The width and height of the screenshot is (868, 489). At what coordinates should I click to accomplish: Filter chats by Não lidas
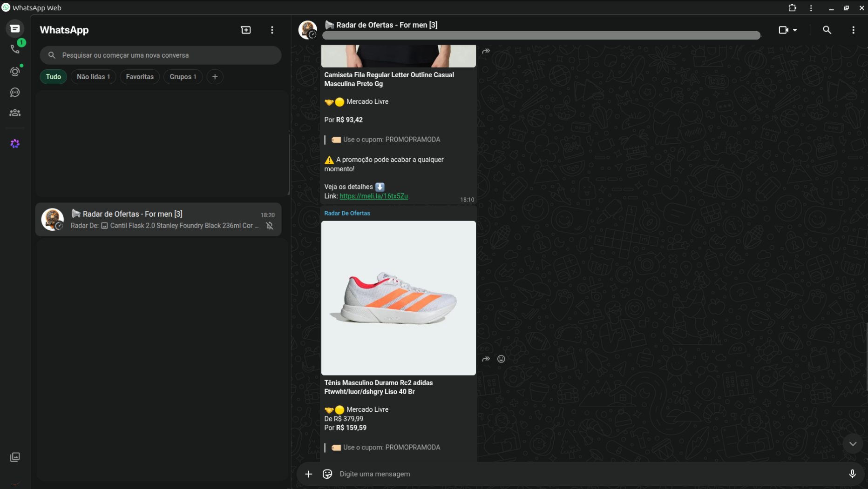[93, 77]
